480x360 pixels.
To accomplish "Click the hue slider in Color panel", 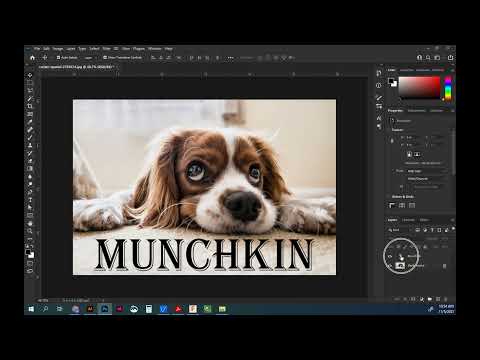I will 448,88.
